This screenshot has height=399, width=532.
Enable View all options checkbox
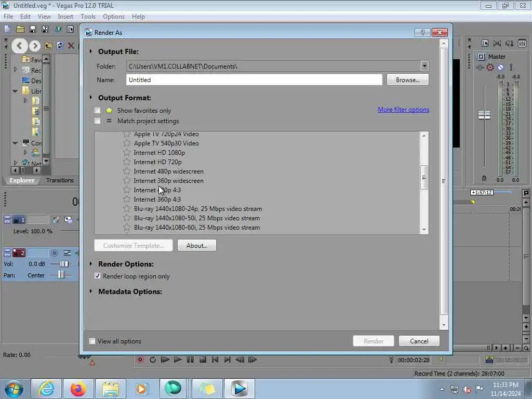coord(92,341)
